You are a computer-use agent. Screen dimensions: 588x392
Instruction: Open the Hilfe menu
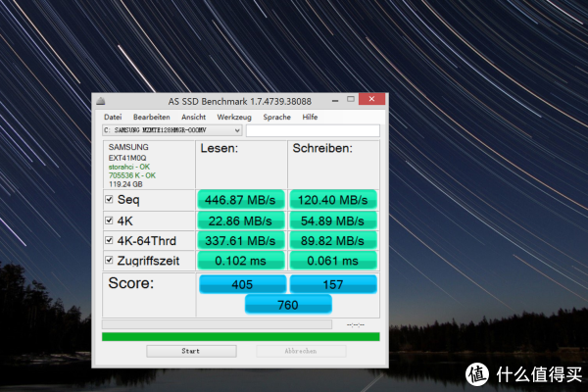pos(310,117)
